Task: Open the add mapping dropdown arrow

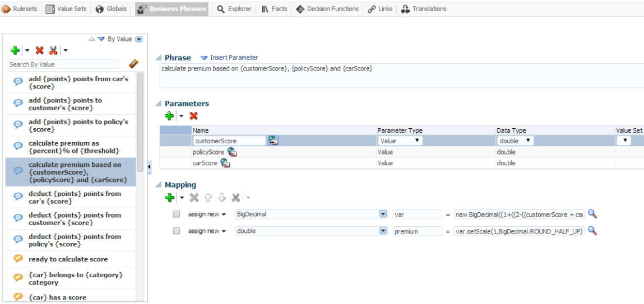Action: [x=181, y=198]
